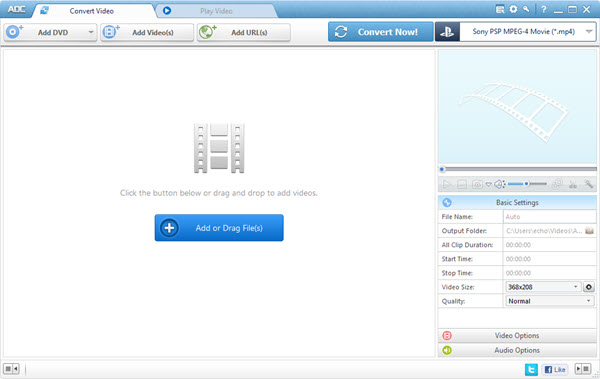This screenshot has height=379, width=600.
Task: Mute audio with the speaker icon
Action: coord(500,185)
